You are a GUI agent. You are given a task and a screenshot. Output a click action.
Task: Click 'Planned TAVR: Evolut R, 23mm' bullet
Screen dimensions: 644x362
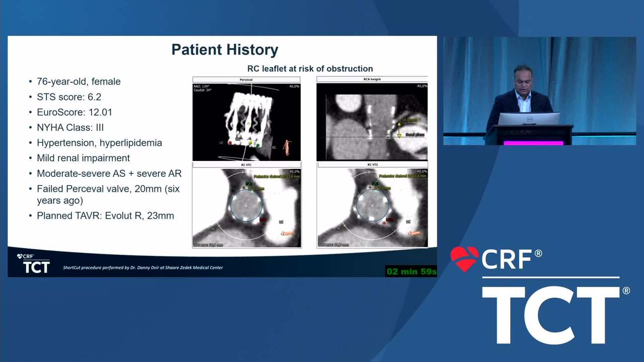pos(105,216)
